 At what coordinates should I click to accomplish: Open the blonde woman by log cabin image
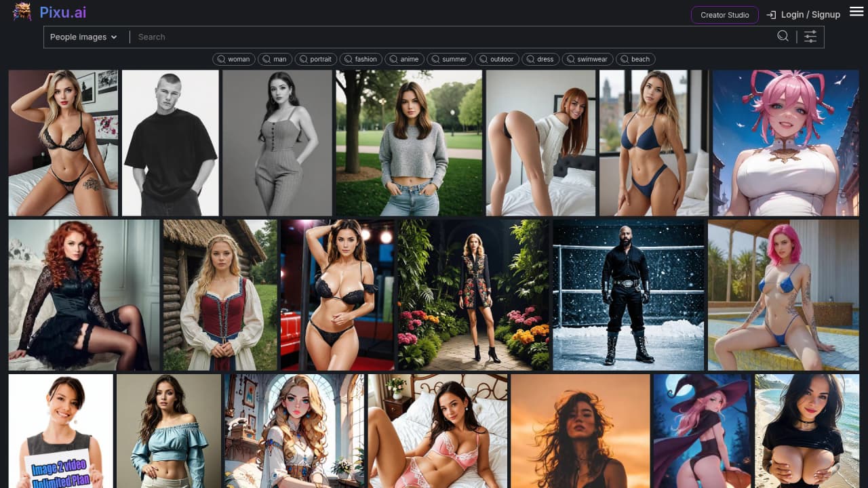220,295
